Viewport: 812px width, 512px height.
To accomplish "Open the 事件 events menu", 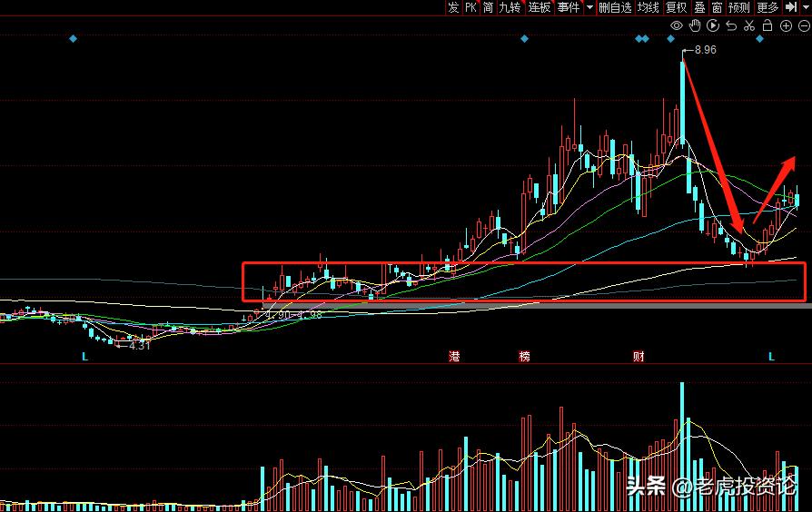I will point(568,7).
